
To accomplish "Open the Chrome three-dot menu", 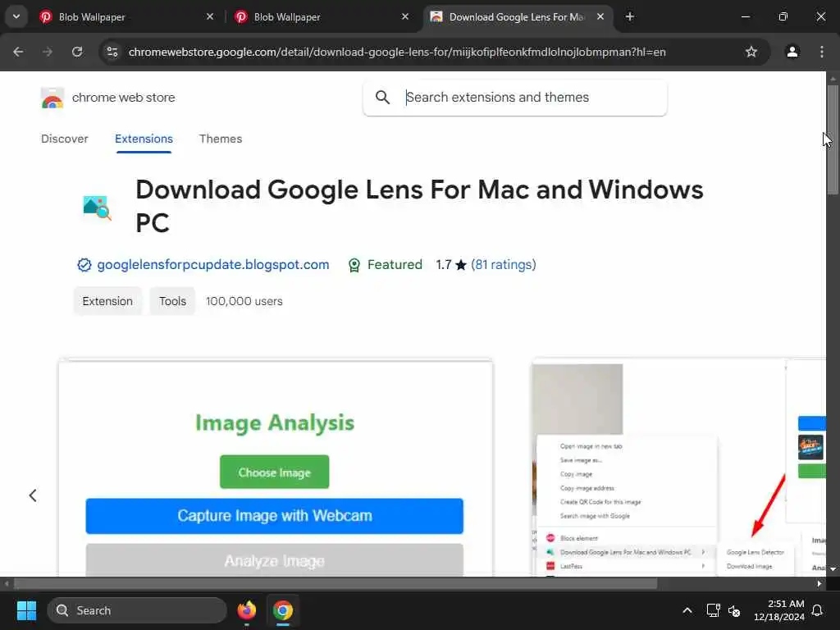I will click(822, 52).
